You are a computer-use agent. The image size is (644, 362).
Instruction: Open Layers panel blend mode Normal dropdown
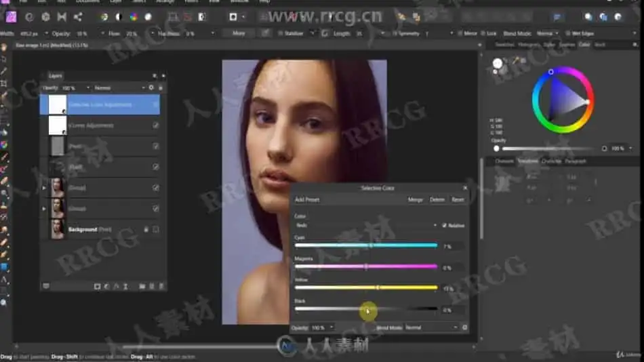119,87
